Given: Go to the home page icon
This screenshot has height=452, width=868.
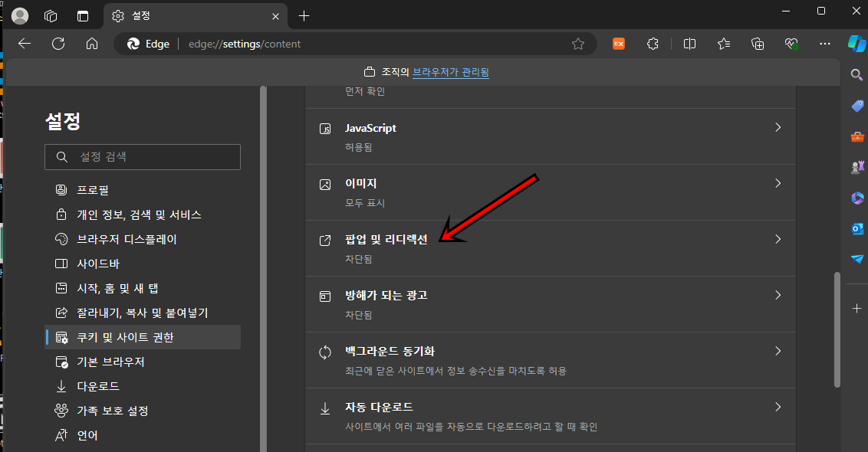Looking at the screenshot, I should [x=92, y=44].
